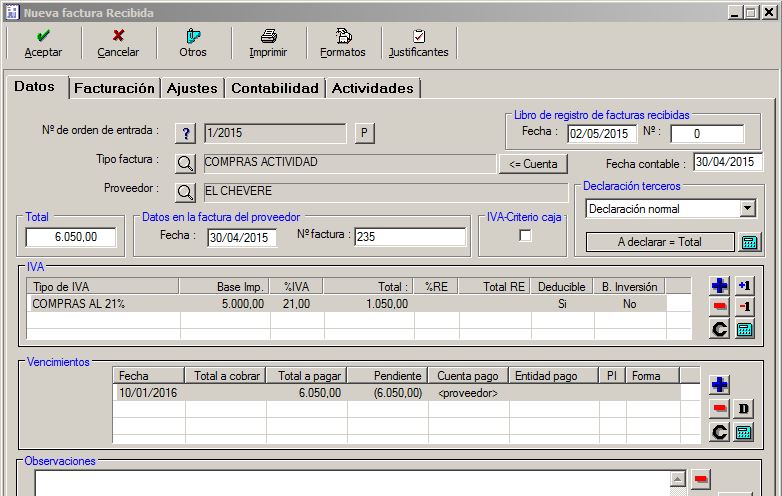The height and width of the screenshot is (496, 782).
Task: Click the Forma column header in Vencimientos
Action: [652, 376]
